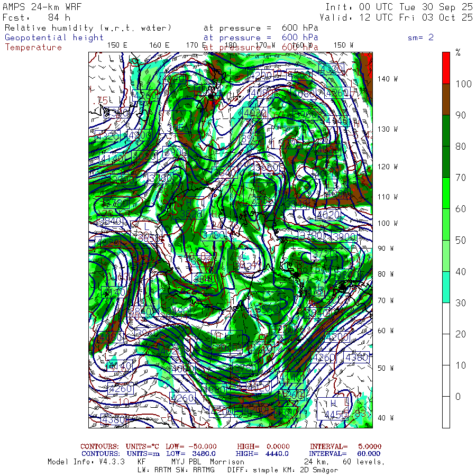Screen dimensions: 476x476
Task: Click the '0' colorbar tick label
Action: 458,397
